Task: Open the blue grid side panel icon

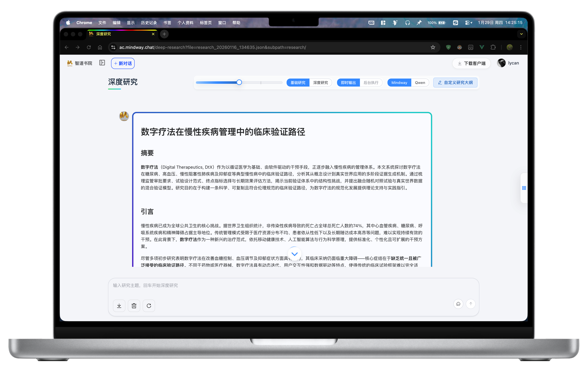Action: 524,188
